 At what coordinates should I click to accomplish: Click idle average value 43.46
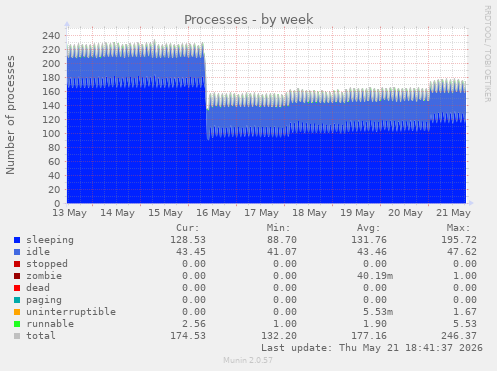(372, 252)
